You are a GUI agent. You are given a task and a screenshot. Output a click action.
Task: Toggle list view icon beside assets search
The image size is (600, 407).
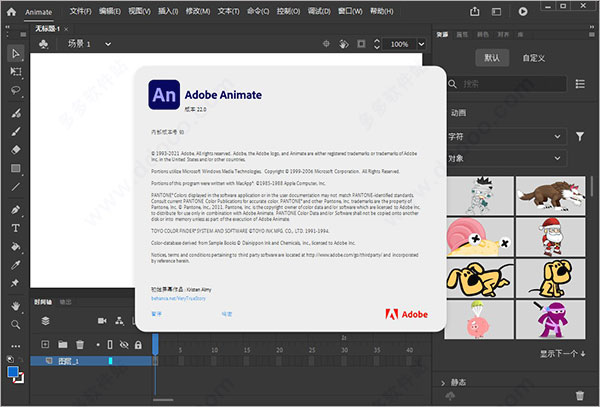[580, 84]
